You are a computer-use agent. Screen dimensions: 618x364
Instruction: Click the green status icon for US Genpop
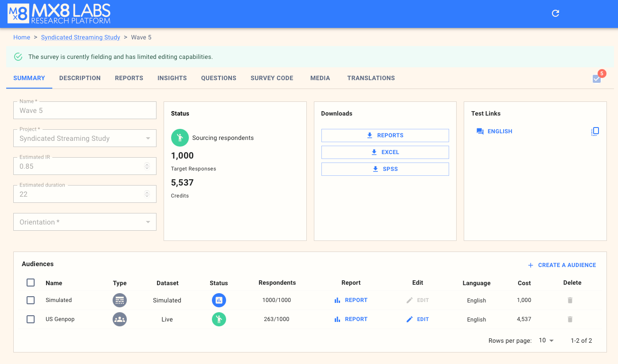coord(219,319)
